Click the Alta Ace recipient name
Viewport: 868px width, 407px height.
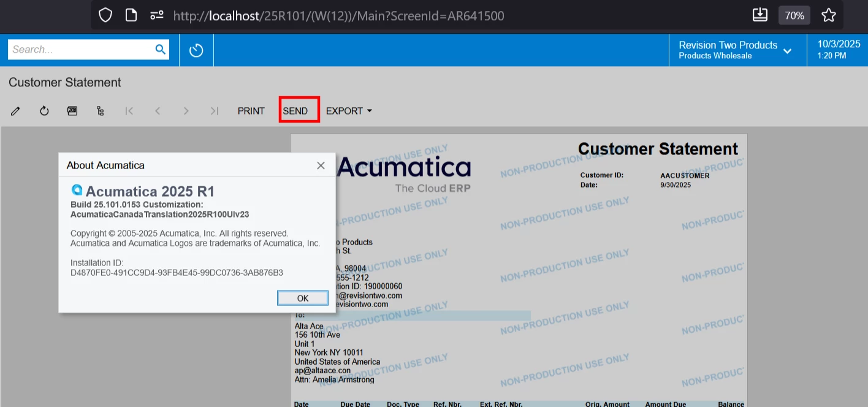coord(309,326)
